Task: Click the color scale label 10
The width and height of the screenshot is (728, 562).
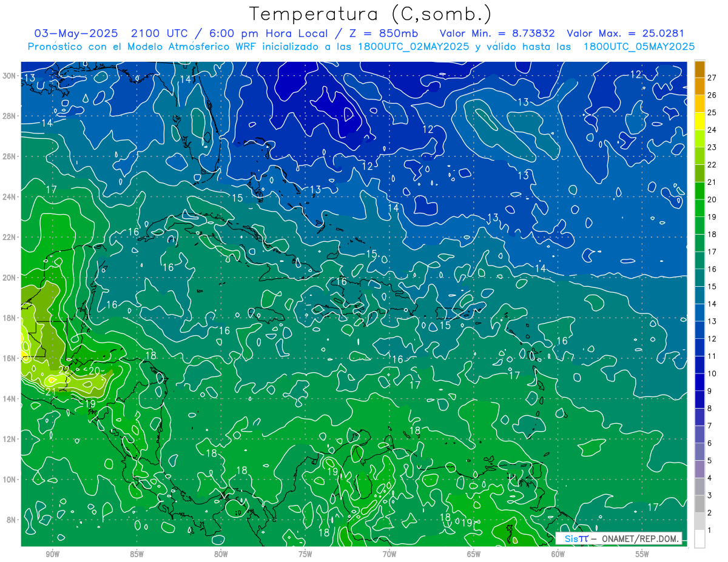Action: (x=712, y=373)
